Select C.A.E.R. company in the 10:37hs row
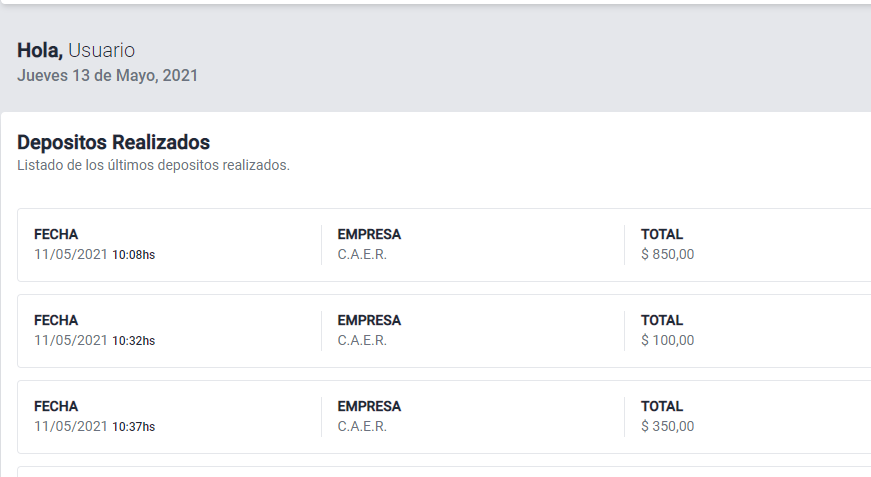 click(x=362, y=426)
